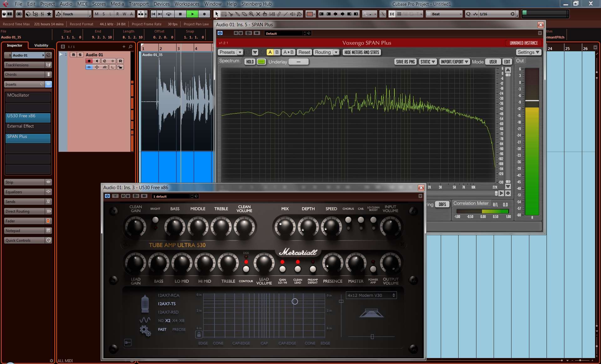Switch to the Visibility tab
Viewport: 601px width, 364px height.
coord(41,45)
